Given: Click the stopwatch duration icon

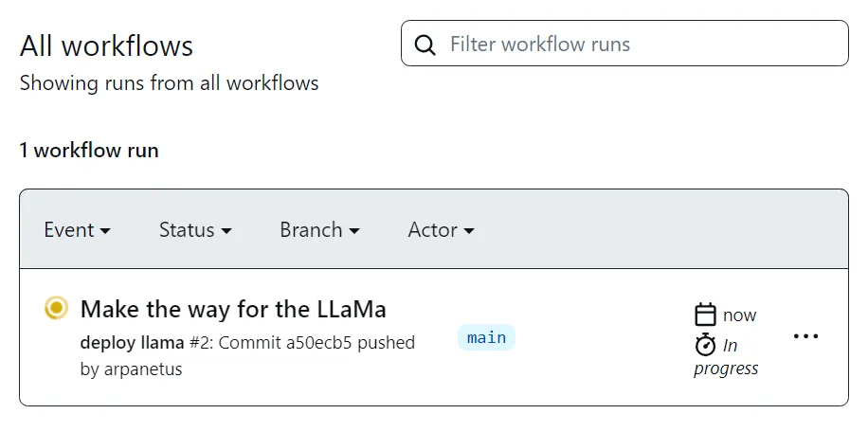Looking at the screenshot, I should 705,345.
